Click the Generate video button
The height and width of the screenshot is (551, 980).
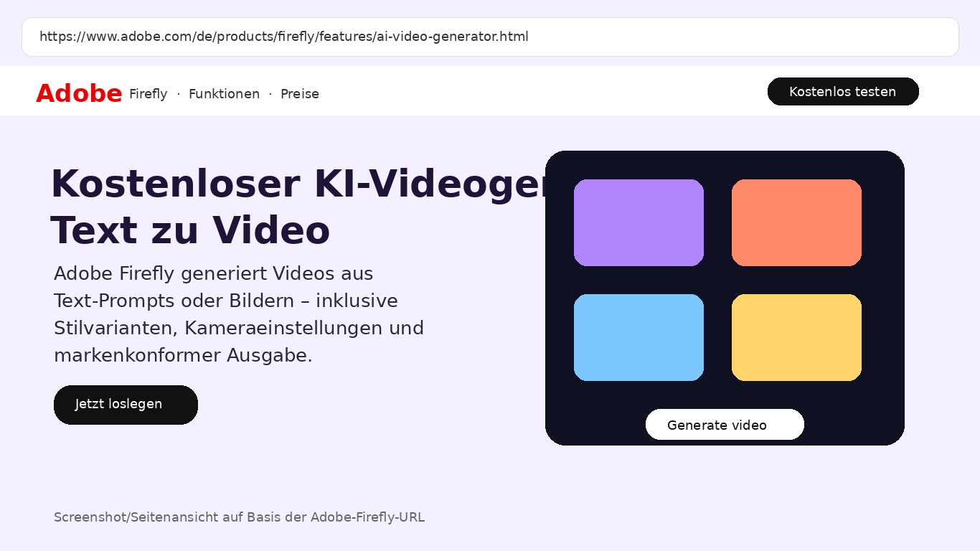(725, 425)
